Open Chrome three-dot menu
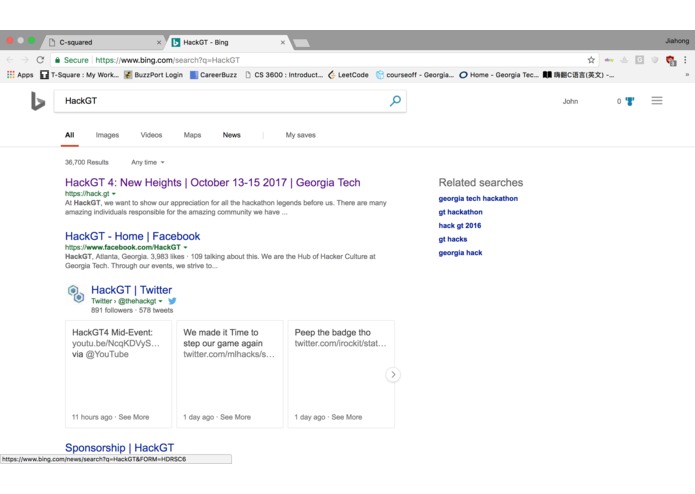Screen dimensions: 695x494 [x=685, y=60]
